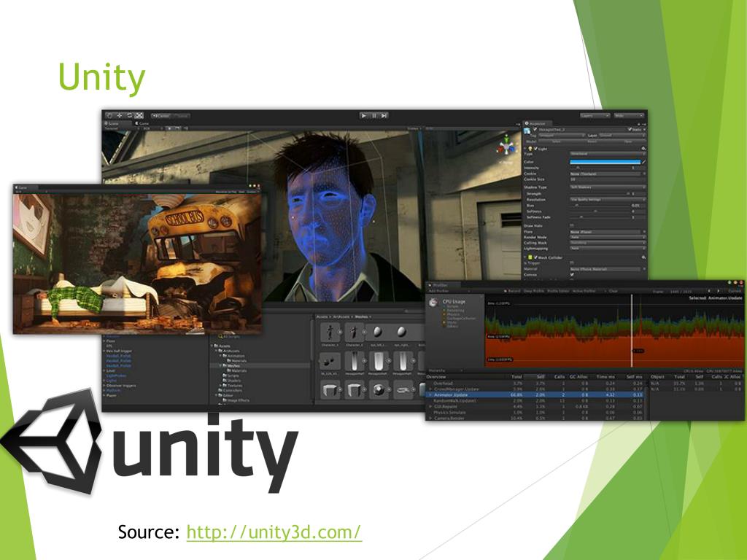Open the Layout dropdown beside Layers
This screenshot has height=560, width=747.
point(628,116)
